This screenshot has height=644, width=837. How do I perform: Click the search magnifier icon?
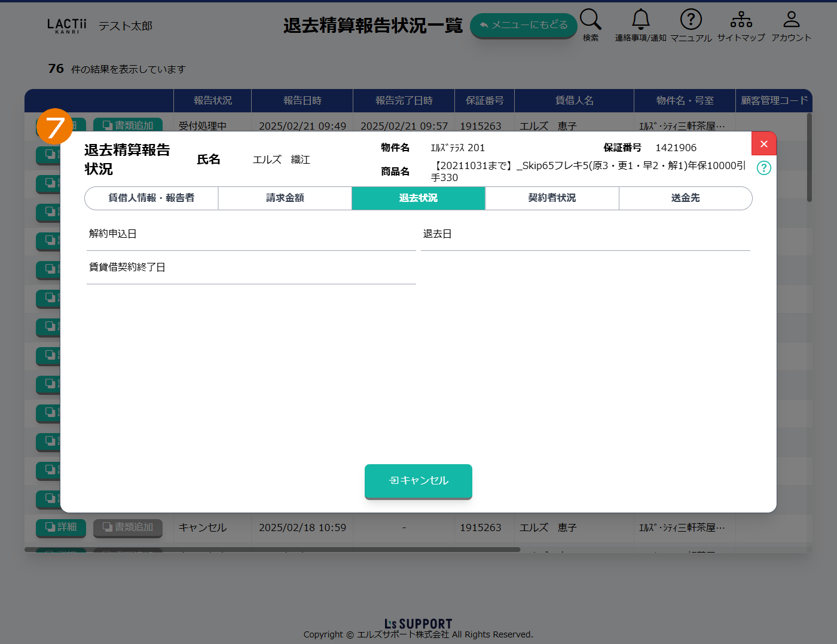(x=590, y=20)
